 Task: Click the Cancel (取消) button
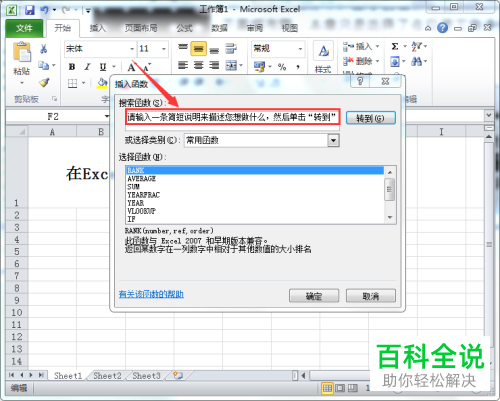(x=371, y=296)
